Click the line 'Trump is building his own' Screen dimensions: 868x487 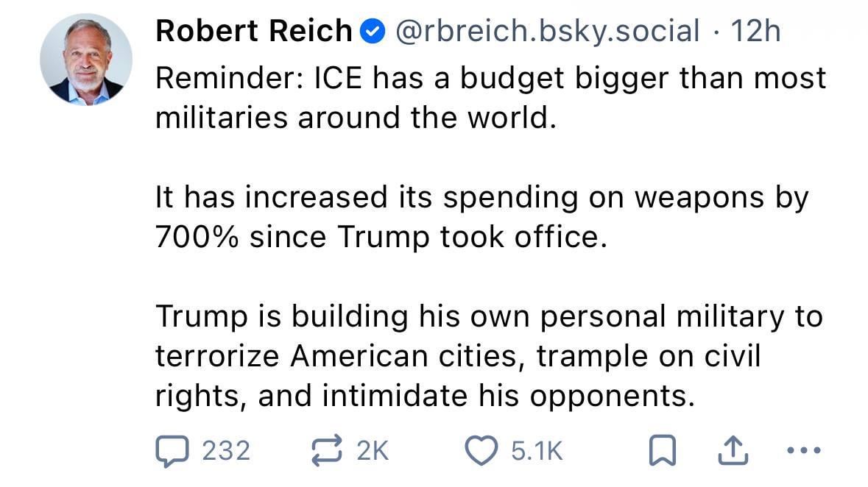[x=489, y=316]
